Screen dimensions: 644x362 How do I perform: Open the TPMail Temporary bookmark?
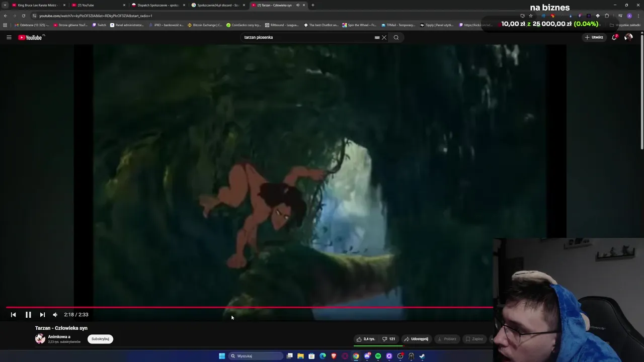[398, 25]
